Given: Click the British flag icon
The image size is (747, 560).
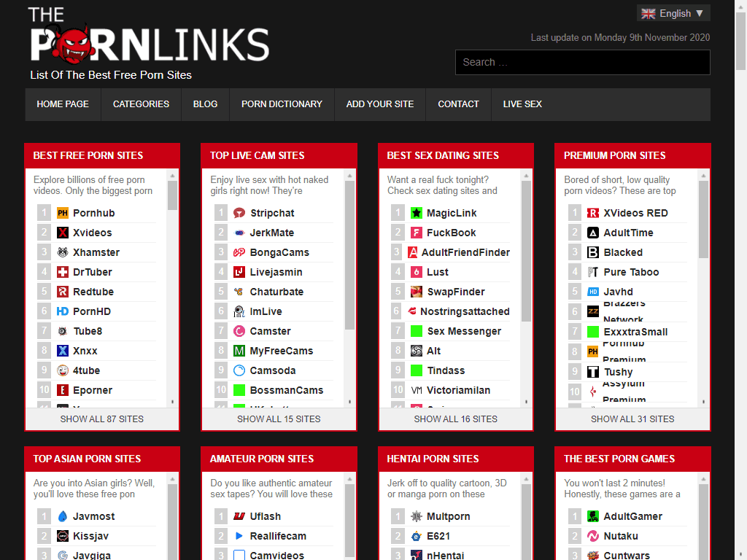Looking at the screenshot, I should click(x=648, y=12).
